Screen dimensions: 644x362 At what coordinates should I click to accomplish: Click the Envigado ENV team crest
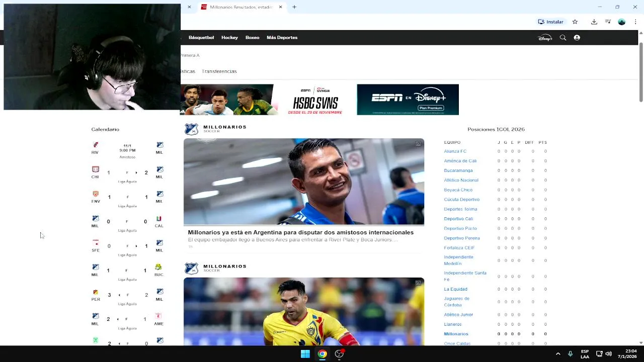pos(95,194)
